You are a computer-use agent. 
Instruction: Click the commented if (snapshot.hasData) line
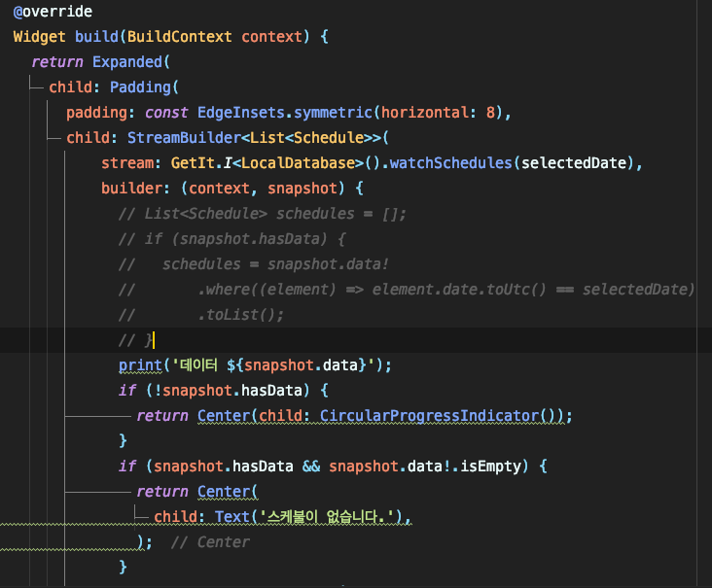(231, 239)
